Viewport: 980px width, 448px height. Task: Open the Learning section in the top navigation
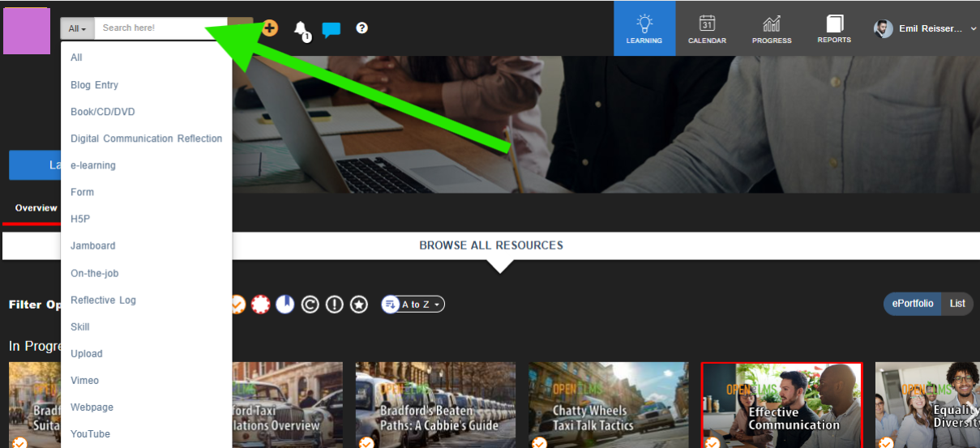(x=644, y=28)
